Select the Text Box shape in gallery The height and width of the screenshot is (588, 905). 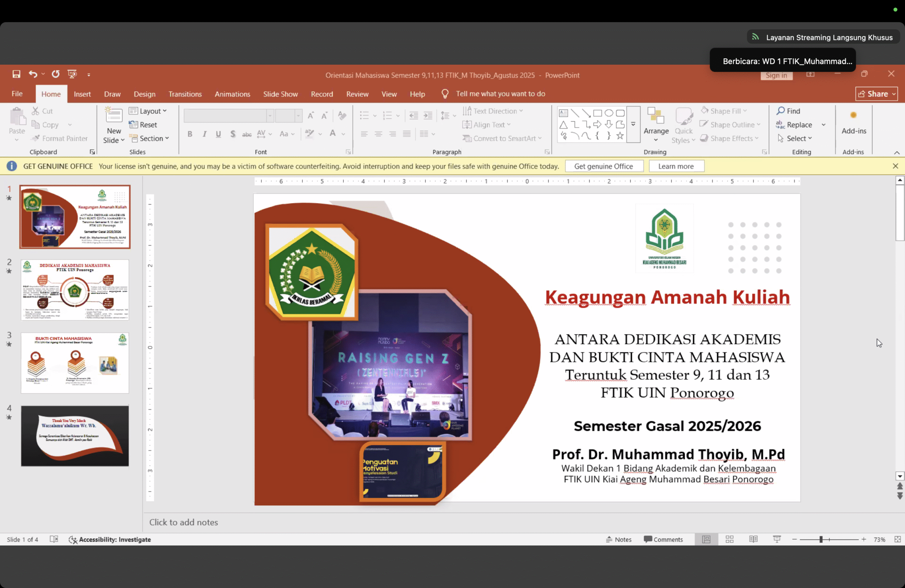click(x=564, y=113)
